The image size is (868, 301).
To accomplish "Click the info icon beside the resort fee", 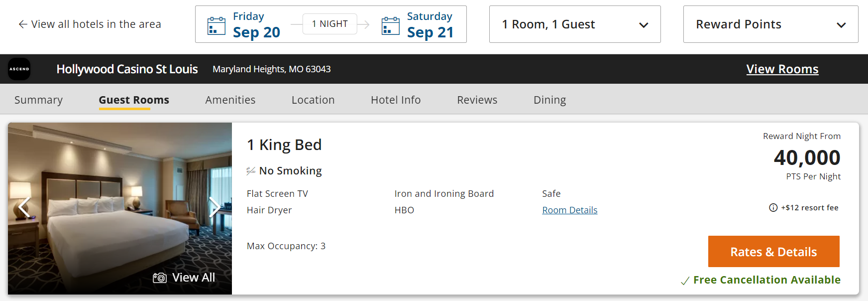I will (773, 207).
